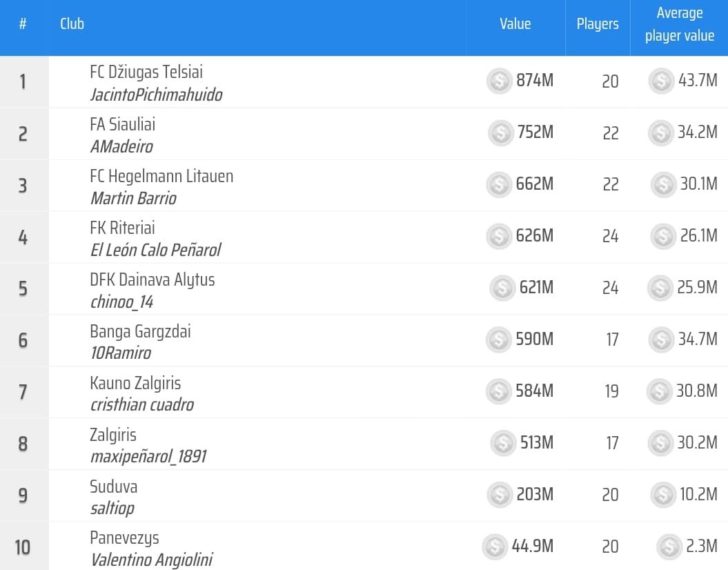Click coin icon beside 203M value
728x570 pixels.
click(499, 495)
